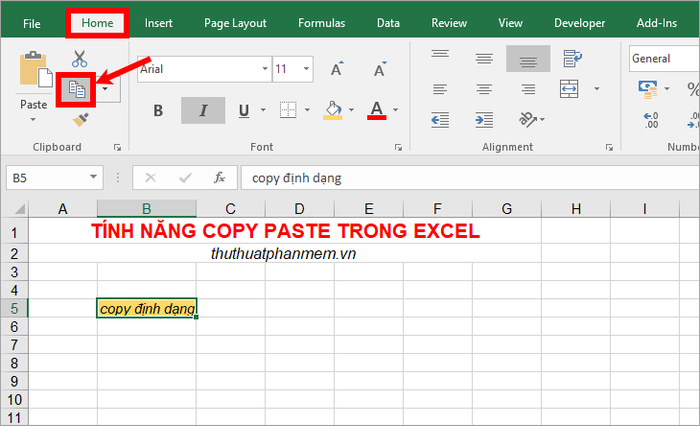
Task: Open Alignment group dialog launcher
Action: click(609, 147)
